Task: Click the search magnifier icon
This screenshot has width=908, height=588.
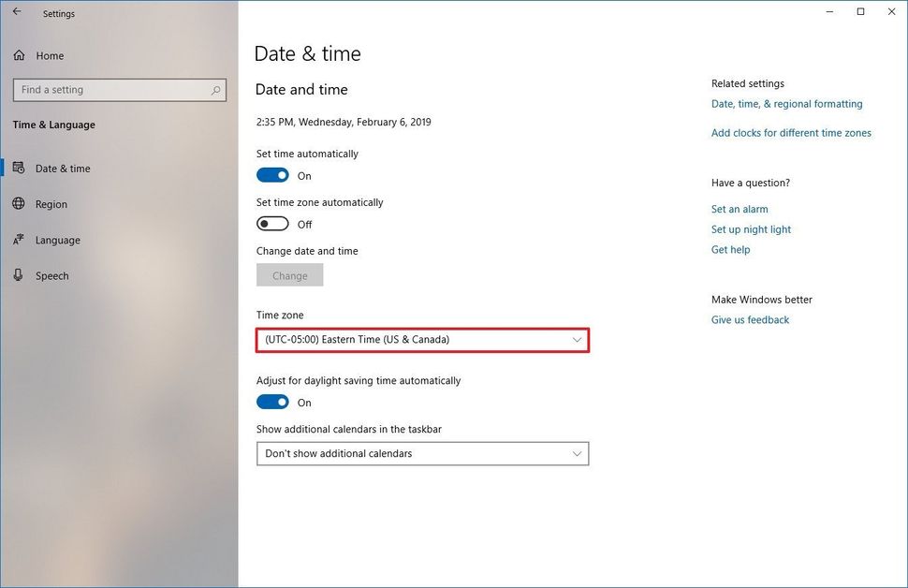Action: 216,89
